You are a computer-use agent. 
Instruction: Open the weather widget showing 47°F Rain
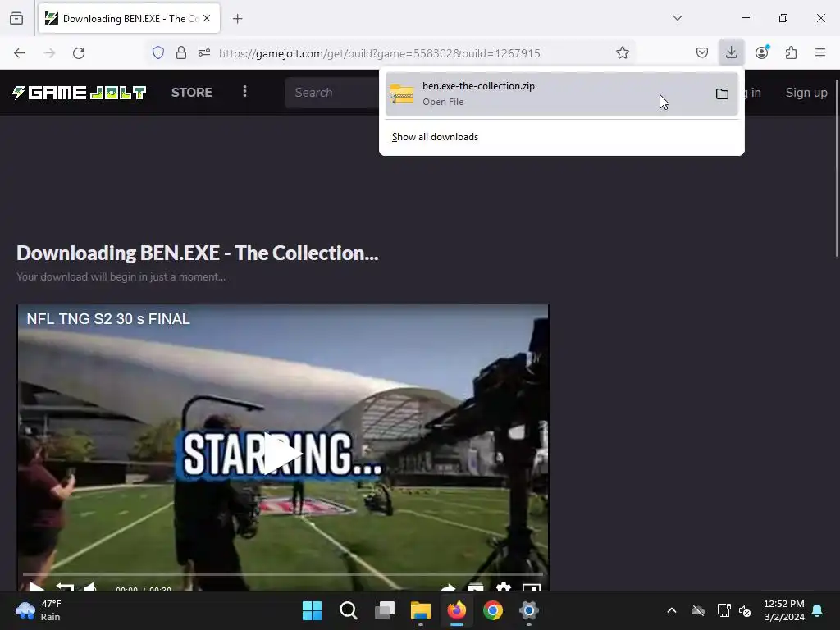tap(39, 610)
